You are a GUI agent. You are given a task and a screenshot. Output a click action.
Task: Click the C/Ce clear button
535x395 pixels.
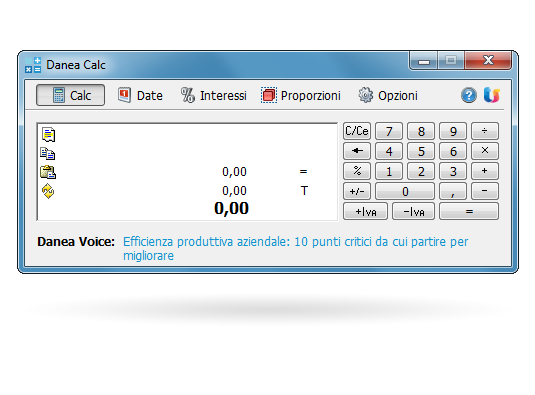pos(357,131)
